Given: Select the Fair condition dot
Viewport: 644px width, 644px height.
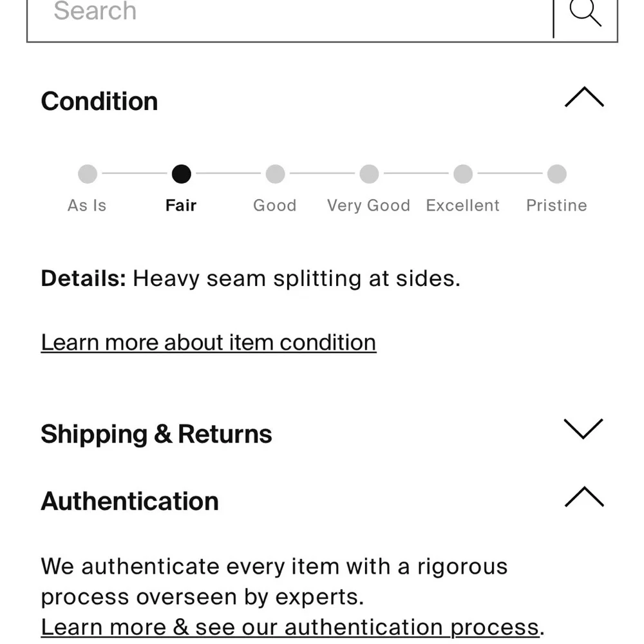Looking at the screenshot, I should point(182,174).
